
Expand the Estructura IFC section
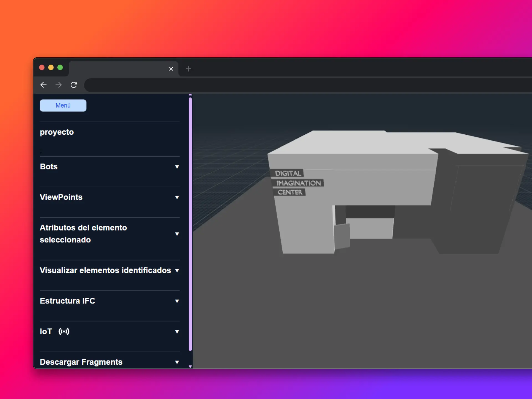pos(177,301)
